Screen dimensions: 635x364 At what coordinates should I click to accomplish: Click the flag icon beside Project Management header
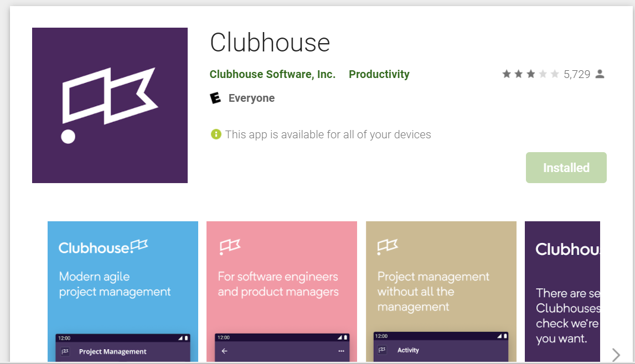pos(65,351)
